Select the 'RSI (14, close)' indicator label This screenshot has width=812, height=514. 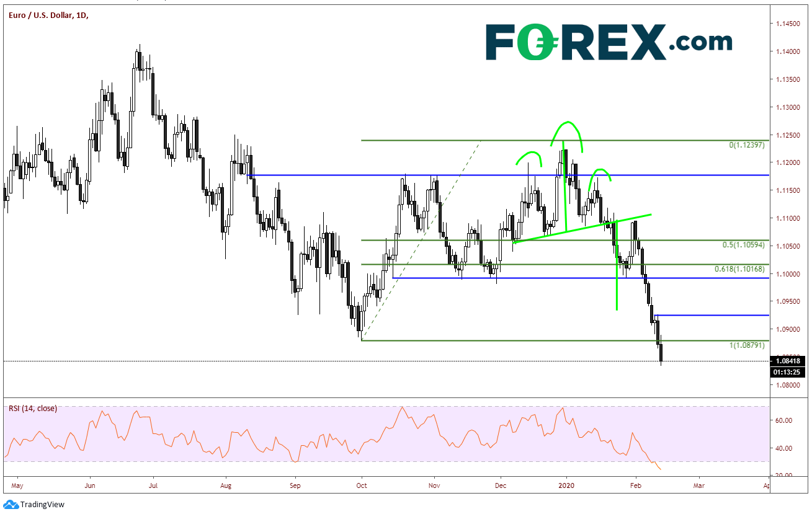click(32, 408)
